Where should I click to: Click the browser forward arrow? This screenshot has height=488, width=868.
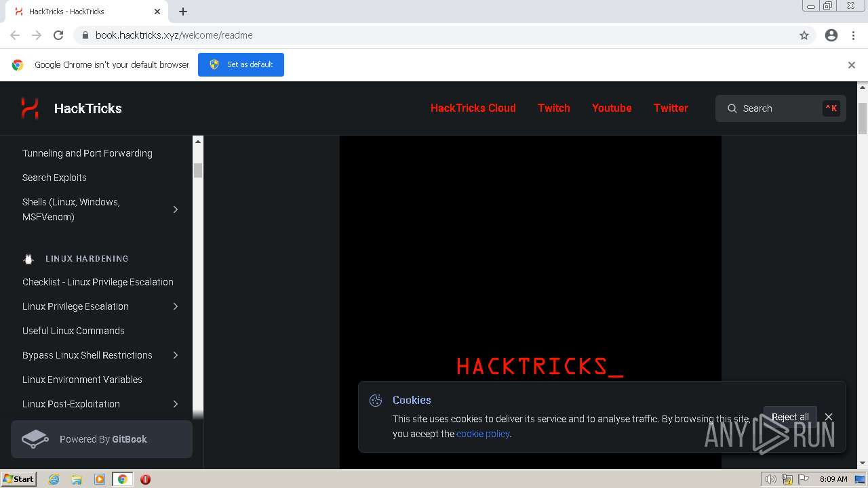coord(37,35)
